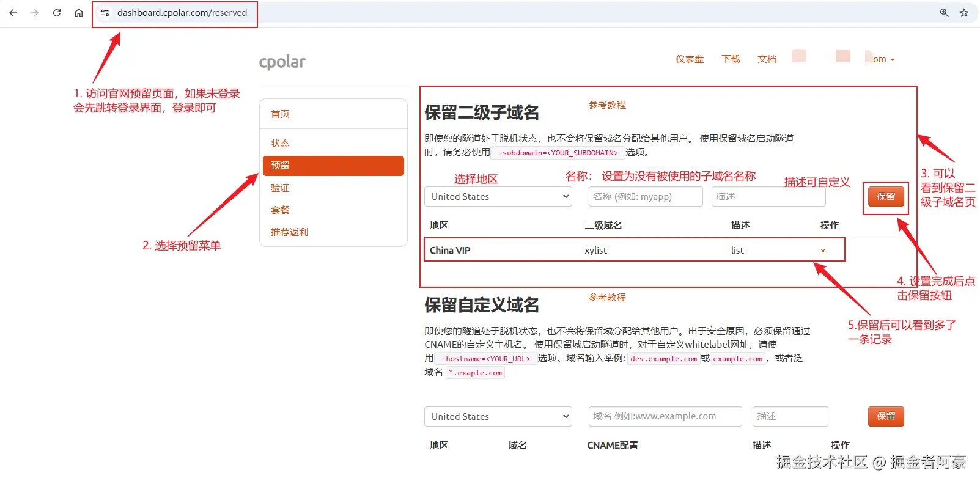The height and width of the screenshot is (484, 980).
Task: Click 保留 button for custom domain
Action: tap(886, 416)
